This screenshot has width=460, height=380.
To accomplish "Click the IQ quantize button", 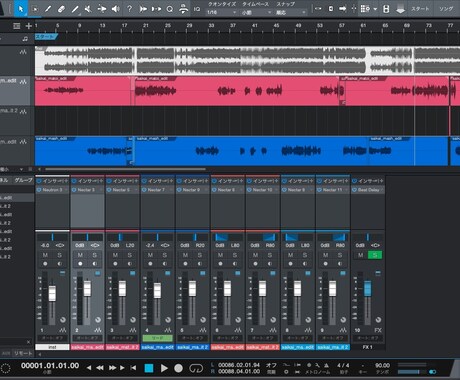I will (197, 9).
